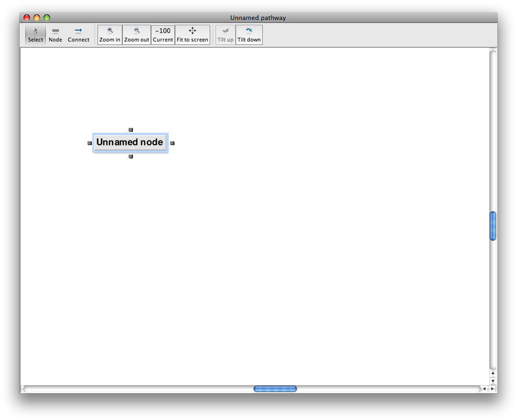This screenshot has height=420, width=517.
Task: Click the scroll left arrow
Action: click(x=484, y=389)
